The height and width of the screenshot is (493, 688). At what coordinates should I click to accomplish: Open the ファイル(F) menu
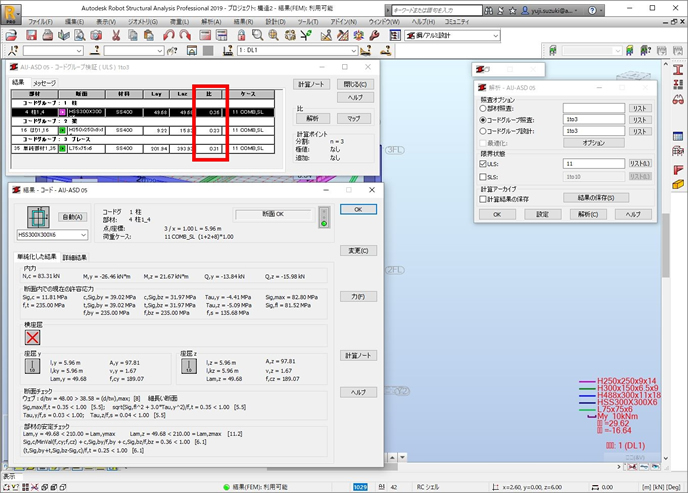40,21
